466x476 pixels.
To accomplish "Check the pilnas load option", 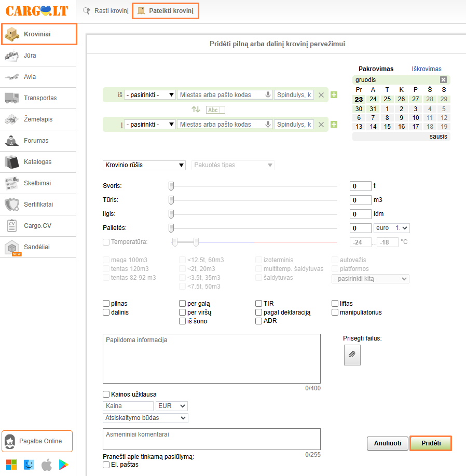I will (106, 304).
